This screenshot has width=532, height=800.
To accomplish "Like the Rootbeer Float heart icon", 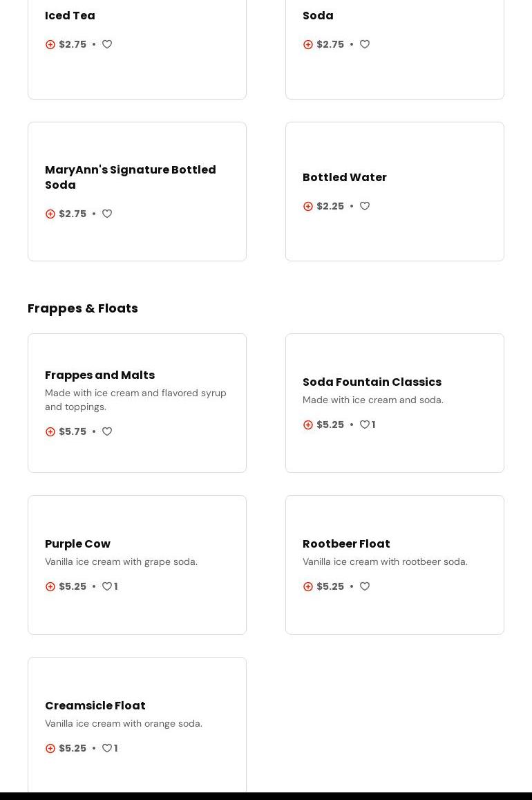I will [365, 586].
